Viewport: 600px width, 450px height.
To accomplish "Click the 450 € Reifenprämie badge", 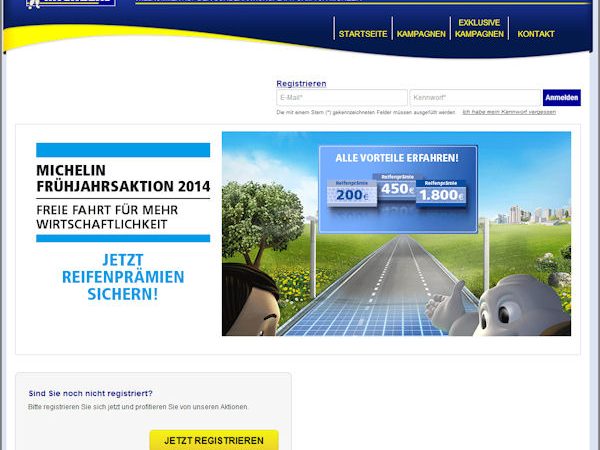I will click(x=398, y=186).
